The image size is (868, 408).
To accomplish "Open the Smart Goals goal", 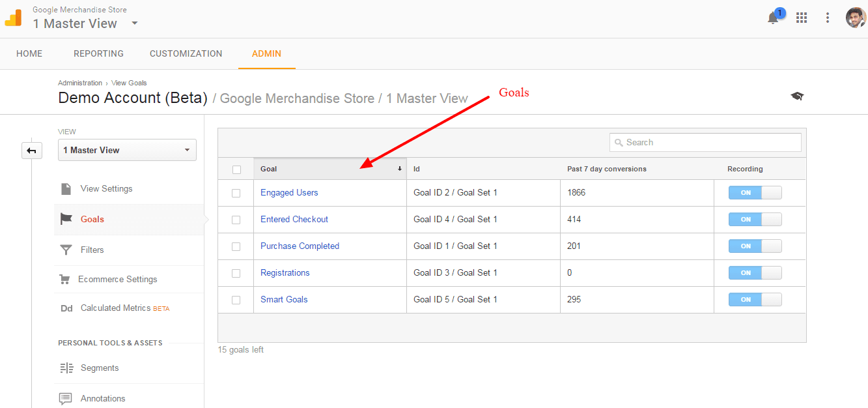I will point(284,300).
